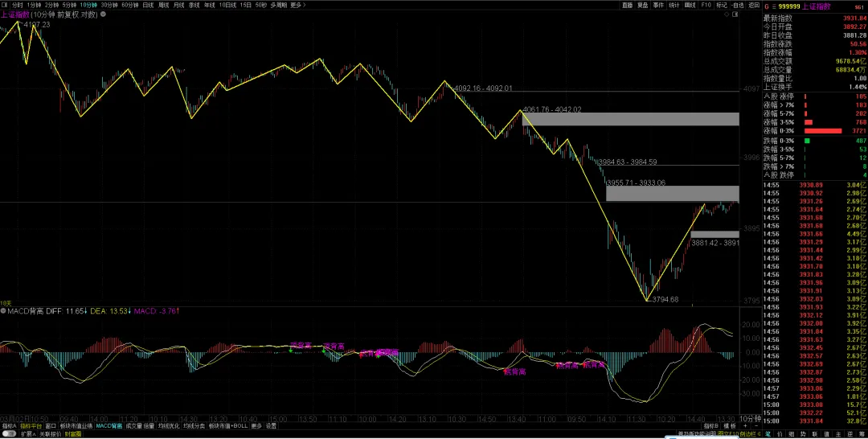Click the 价 price tab under quote panel
This screenshot has width=868, height=439.
pyautogui.click(x=780, y=434)
